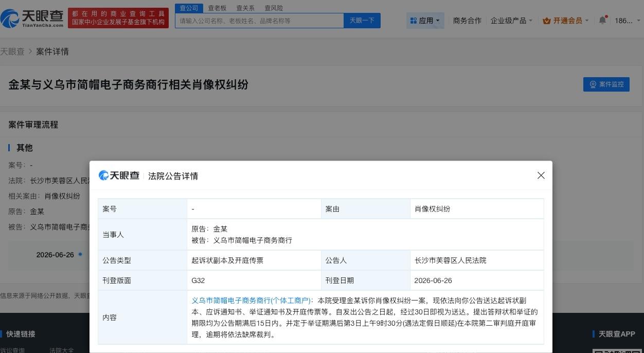Viewport: 644px width, 353px height.
Task: Select the 被告：义乌市简帽电子商务商行 text in dialog
Action: 242,240
